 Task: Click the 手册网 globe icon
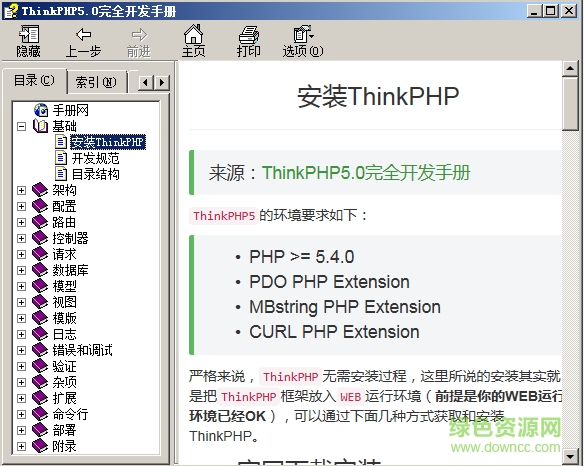[41, 110]
